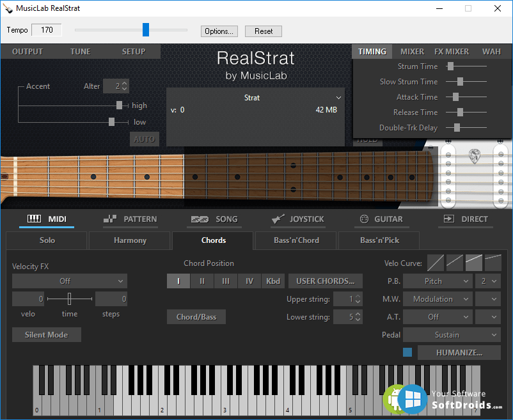This screenshot has width=513, height=420.
Task: Switch to the MIXER tab
Action: coord(412,52)
